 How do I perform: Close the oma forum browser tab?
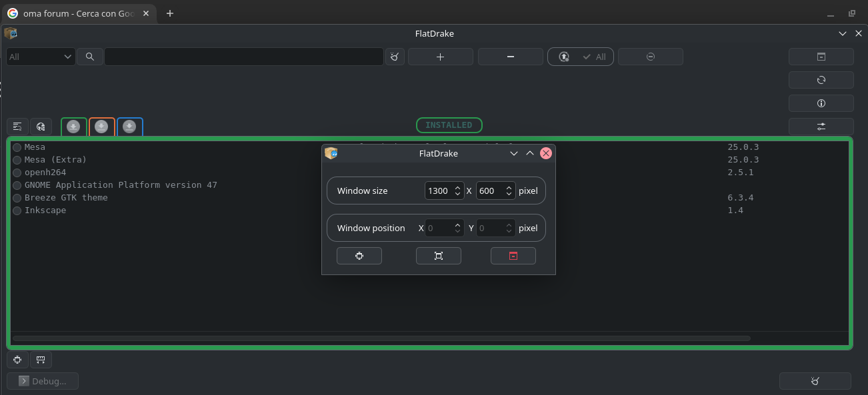coord(146,13)
